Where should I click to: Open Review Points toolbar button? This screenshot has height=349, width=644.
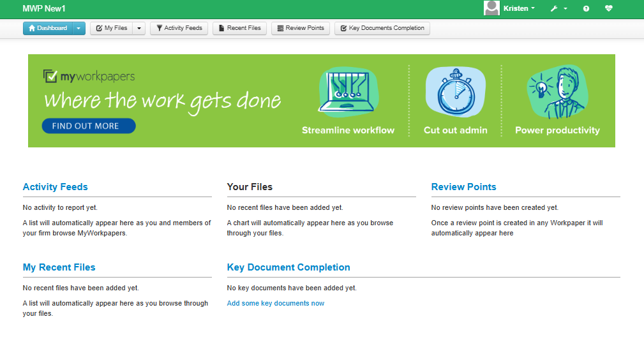tap(301, 28)
